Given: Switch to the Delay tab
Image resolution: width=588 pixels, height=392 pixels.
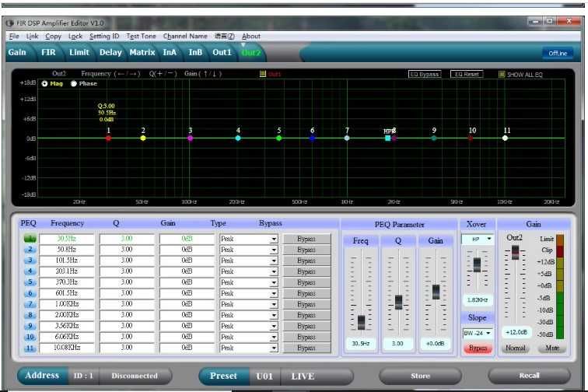Looking at the screenshot, I should click(110, 52).
